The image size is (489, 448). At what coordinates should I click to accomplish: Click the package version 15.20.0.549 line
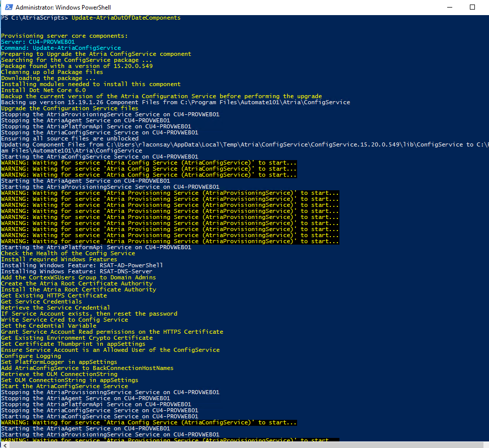77,66
